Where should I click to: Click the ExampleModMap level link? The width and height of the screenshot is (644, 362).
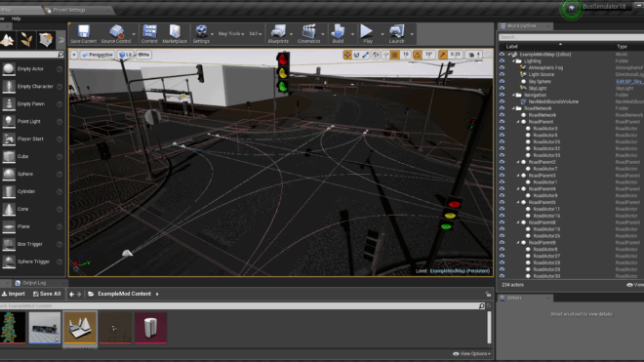(460, 271)
